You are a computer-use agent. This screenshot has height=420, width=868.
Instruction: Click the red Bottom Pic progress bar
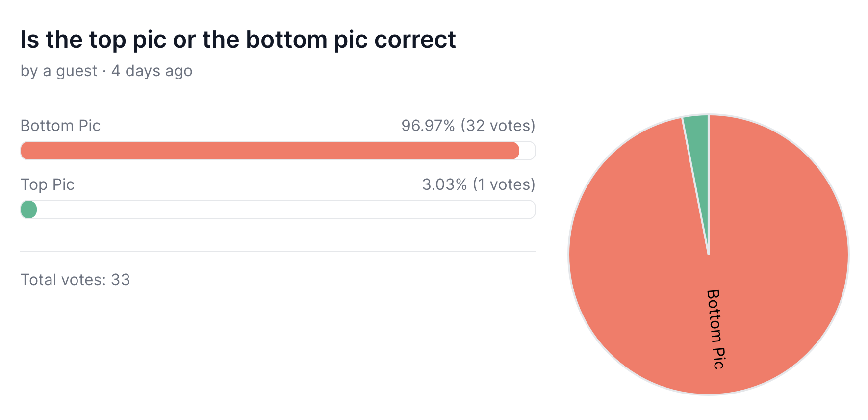(270, 151)
